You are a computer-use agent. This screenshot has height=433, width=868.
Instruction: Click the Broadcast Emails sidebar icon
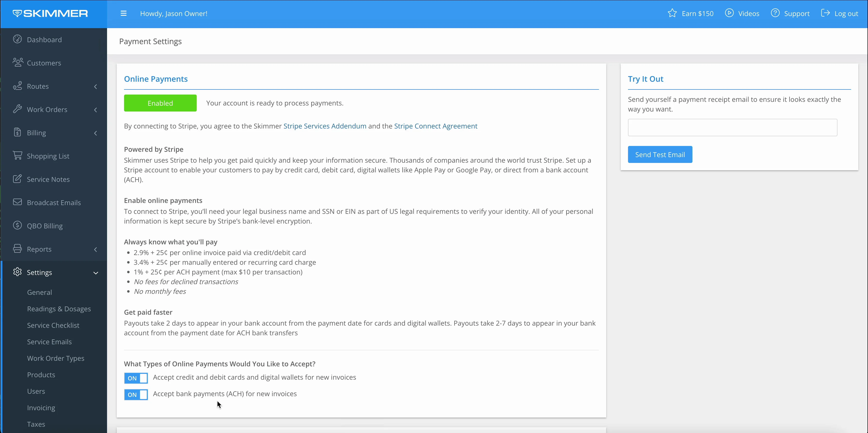(17, 202)
